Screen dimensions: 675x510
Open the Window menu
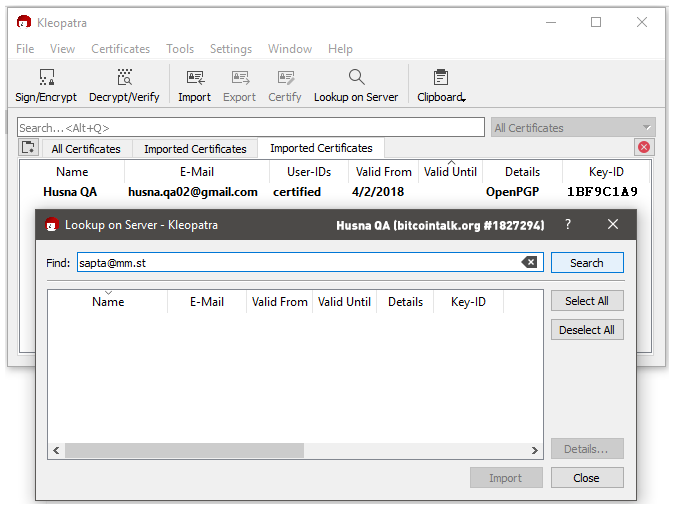(x=290, y=49)
